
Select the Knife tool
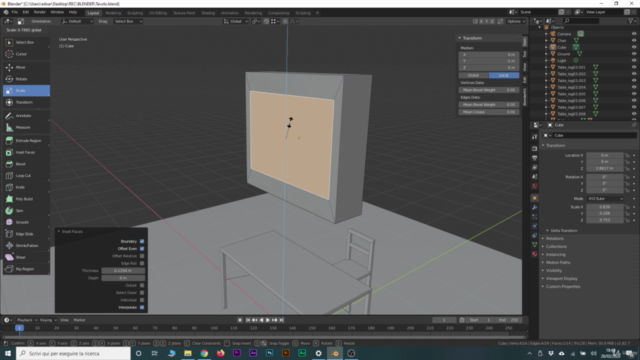(26, 187)
